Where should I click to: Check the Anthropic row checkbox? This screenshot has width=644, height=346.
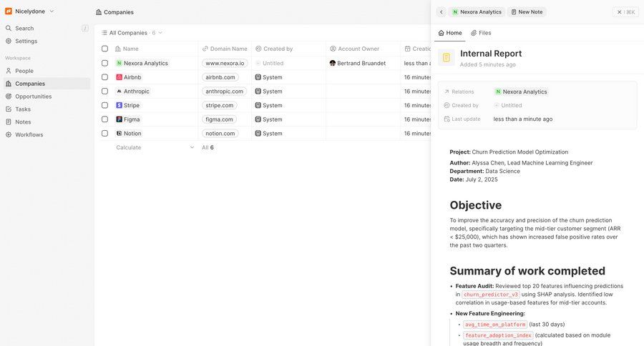tap(104, 91)
